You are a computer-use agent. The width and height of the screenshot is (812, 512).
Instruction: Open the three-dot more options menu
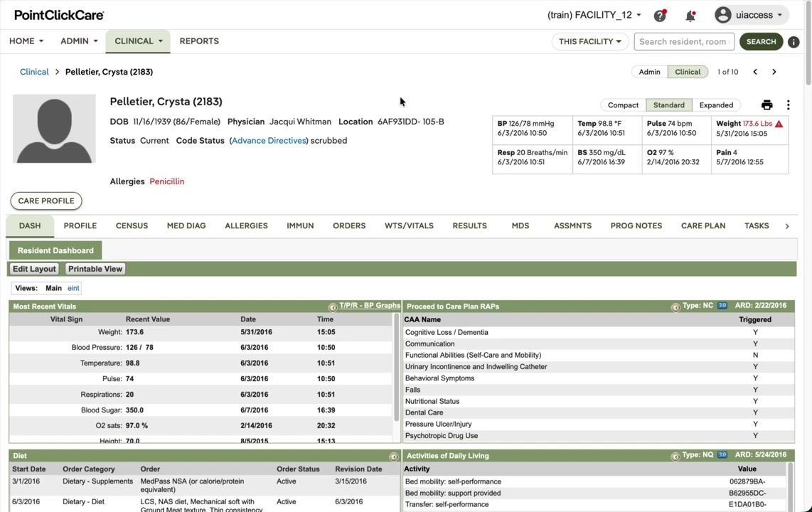click(x=788, y=105)
